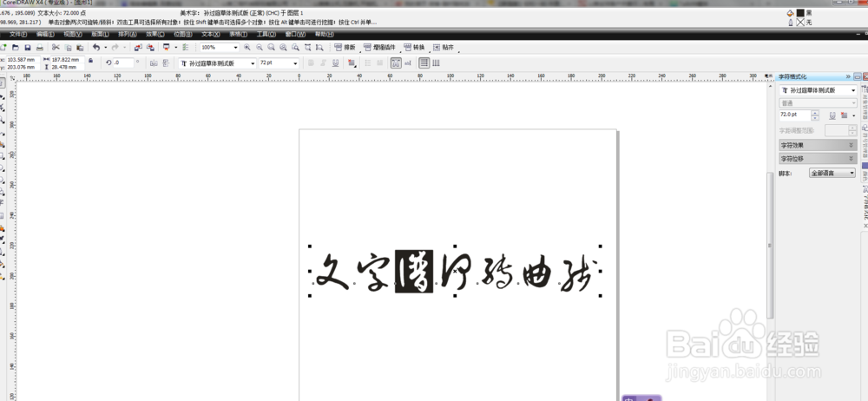The image size is (868, 401).
Task: Click the edit text 'abI' icon
Action: 408,63
